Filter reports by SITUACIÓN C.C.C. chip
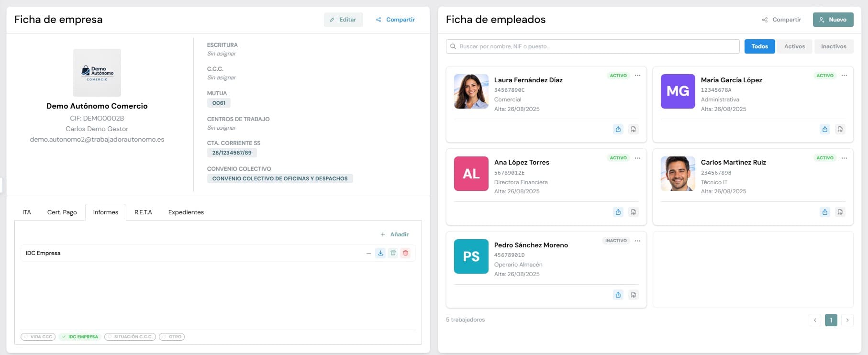The image size is (868, 355). 130,337
